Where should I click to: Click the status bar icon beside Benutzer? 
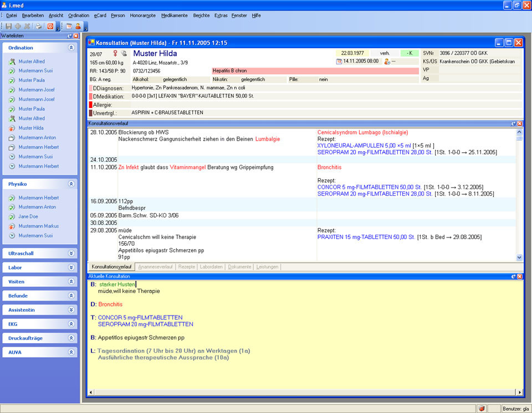coord(482,409)
